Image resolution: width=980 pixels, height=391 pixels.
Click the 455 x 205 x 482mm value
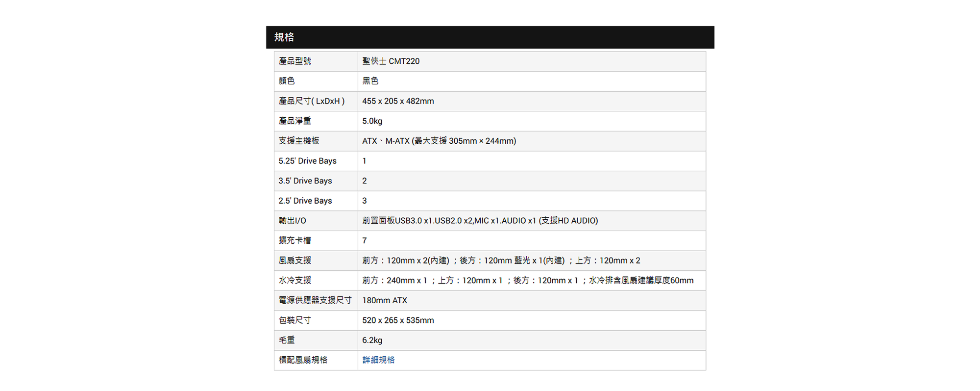coord(398,101)
